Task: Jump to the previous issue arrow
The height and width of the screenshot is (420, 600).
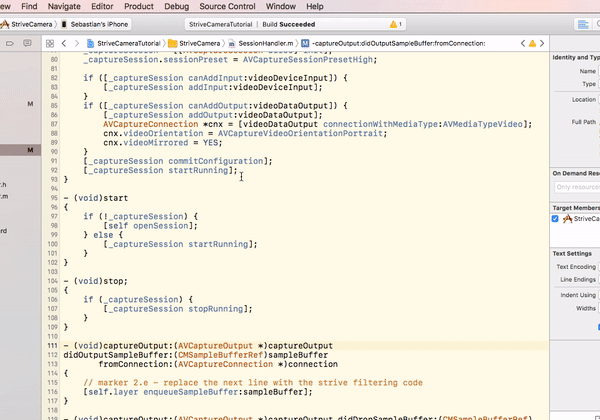Action: pyautogui.click(x=523, y=43)
